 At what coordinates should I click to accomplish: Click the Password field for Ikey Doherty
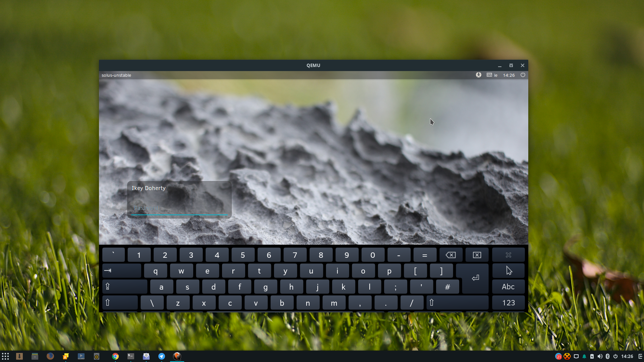(179, 208)
